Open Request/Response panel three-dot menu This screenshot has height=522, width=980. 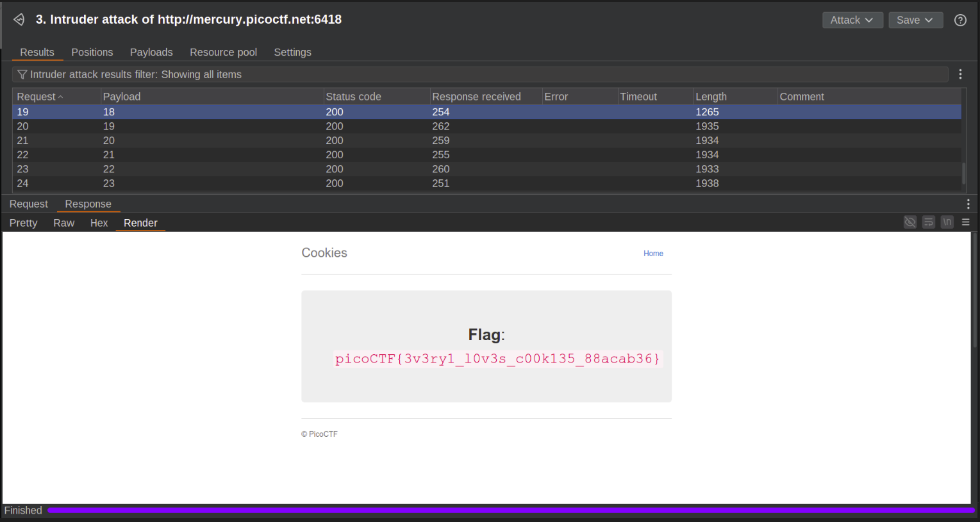click(x=968, y=204)
